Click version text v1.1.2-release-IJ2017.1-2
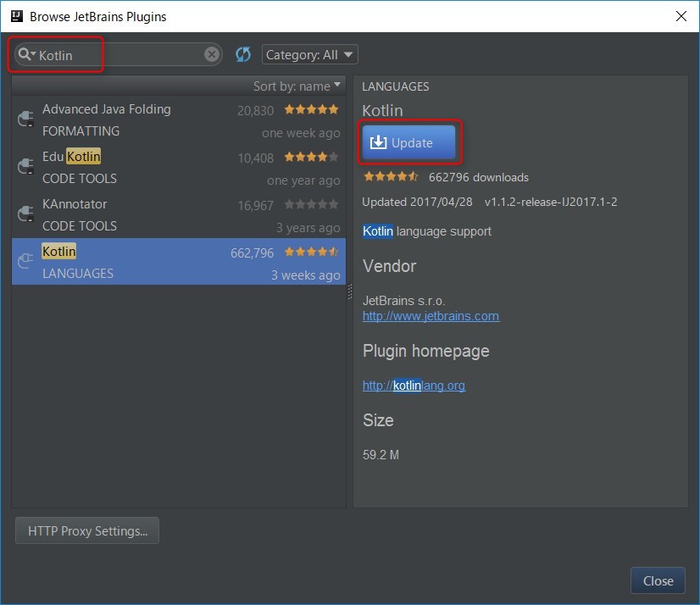 (x=551, y=202)
